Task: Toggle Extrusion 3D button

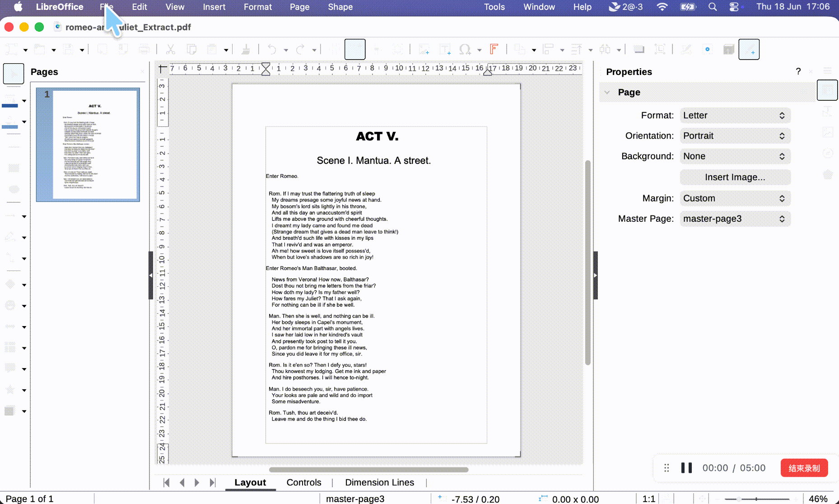Action: tap(728, 49)
